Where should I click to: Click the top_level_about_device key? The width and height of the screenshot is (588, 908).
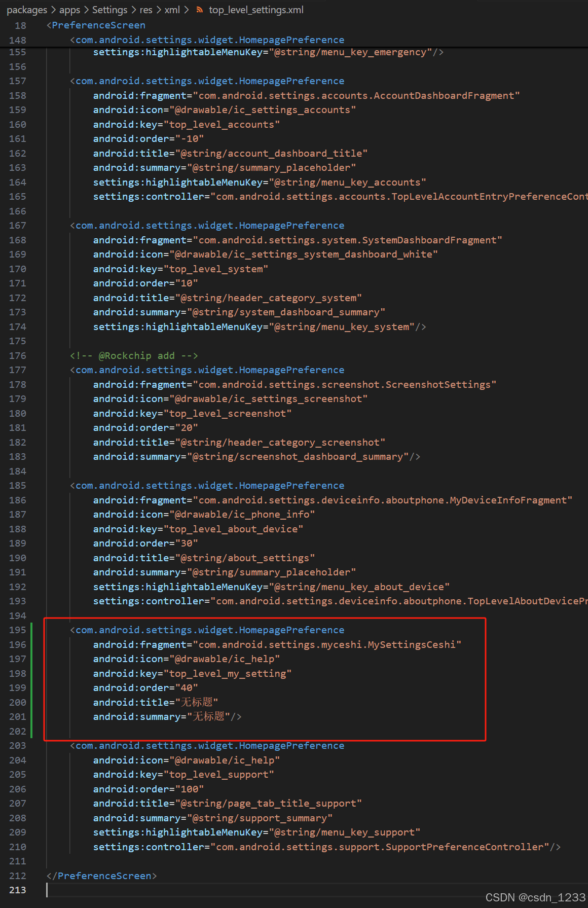(233, 529)
